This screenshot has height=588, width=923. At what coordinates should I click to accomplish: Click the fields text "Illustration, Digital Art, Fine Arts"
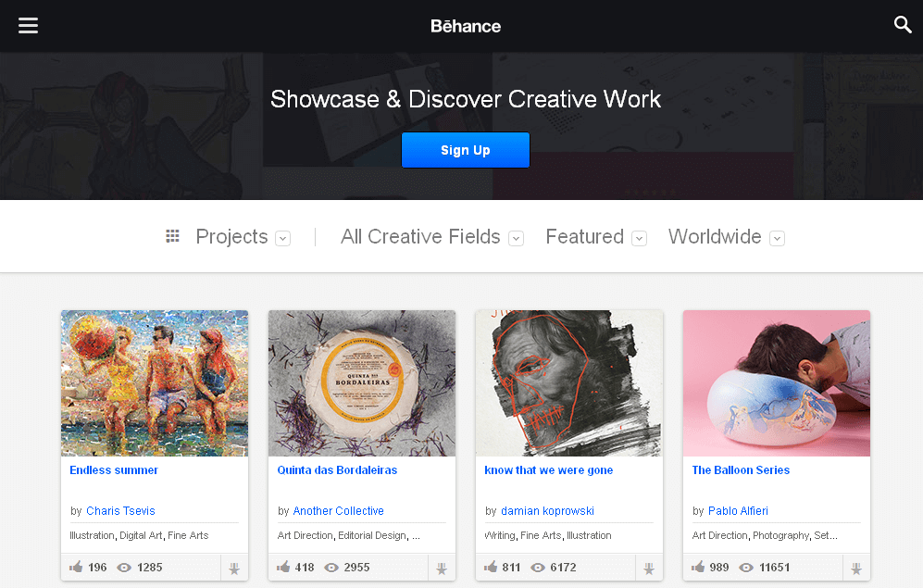[x=139, y=535]
